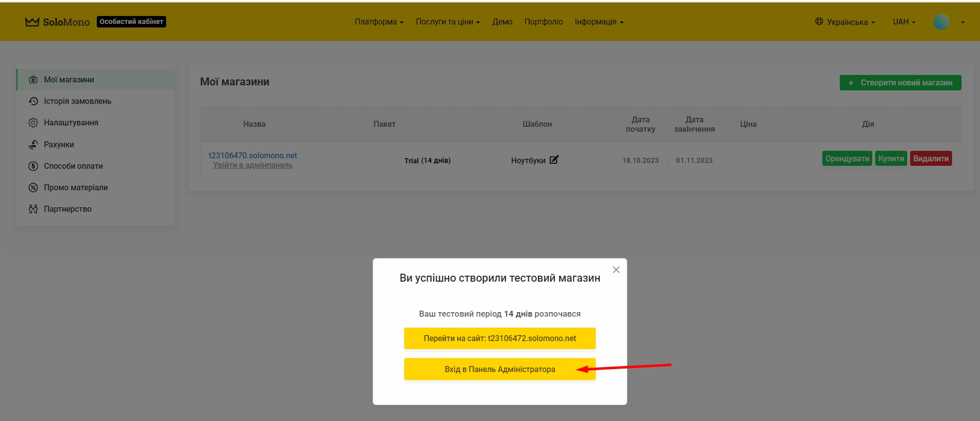Click the Промо матеріали percent icon

tap(33, 188)
